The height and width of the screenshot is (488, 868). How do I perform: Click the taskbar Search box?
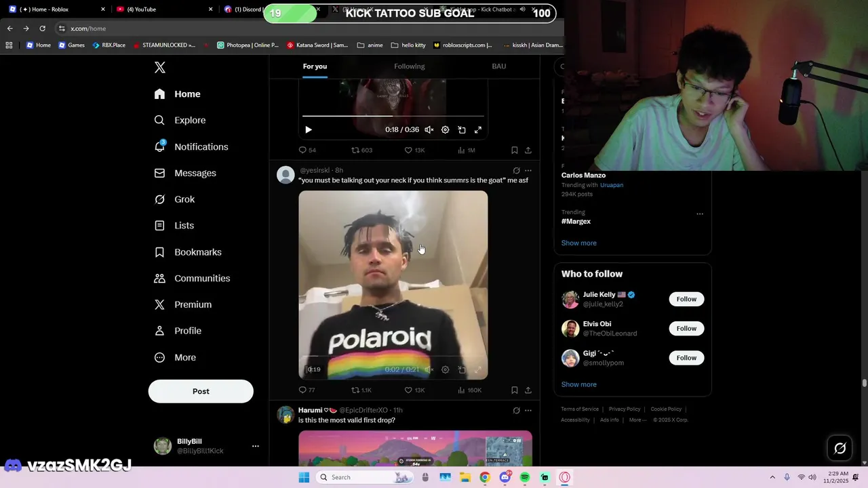tap(365, 477)
